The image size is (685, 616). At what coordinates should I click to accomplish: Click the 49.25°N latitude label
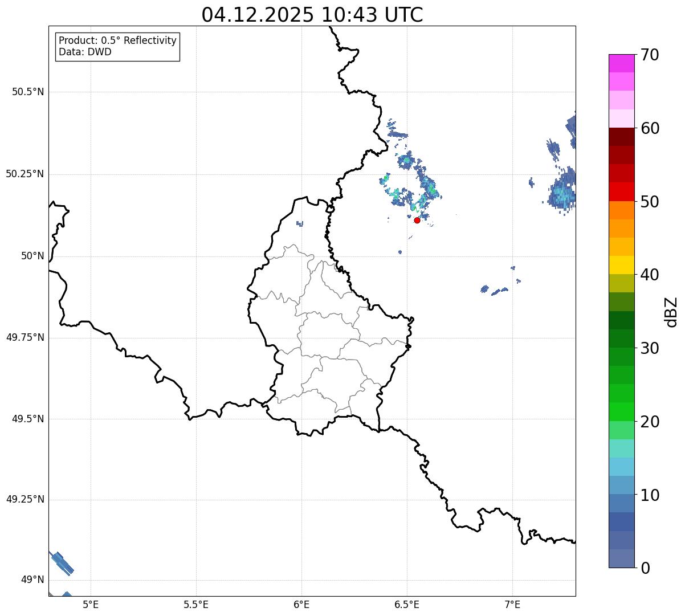point(25,499)
